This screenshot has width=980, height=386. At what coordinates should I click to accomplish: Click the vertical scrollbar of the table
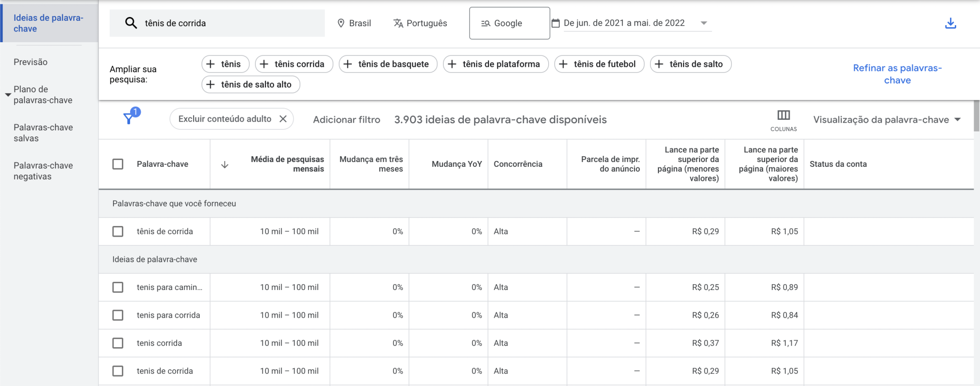(976, 115)
